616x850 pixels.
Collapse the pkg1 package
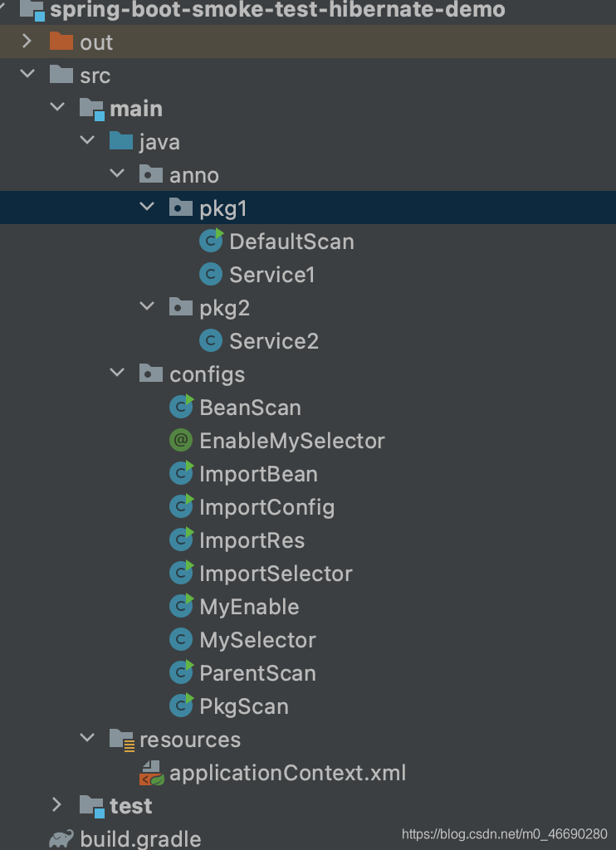(x=147, y=208)
